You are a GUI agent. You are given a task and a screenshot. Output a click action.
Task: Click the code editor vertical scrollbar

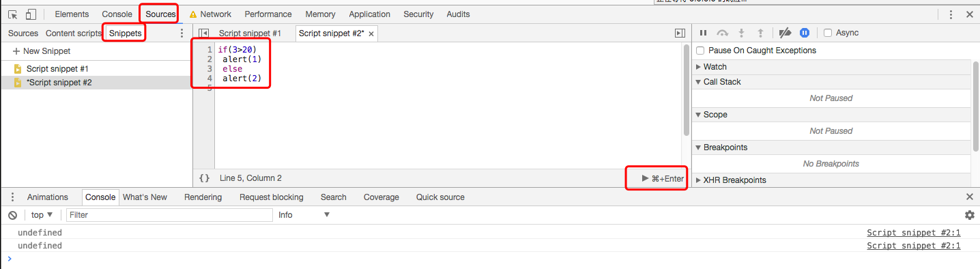click(x=687, y=90)
